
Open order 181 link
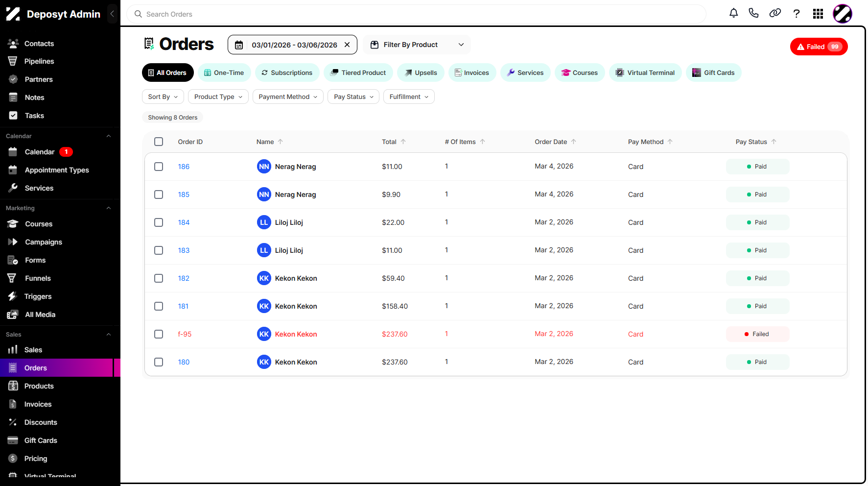point(183,306)
